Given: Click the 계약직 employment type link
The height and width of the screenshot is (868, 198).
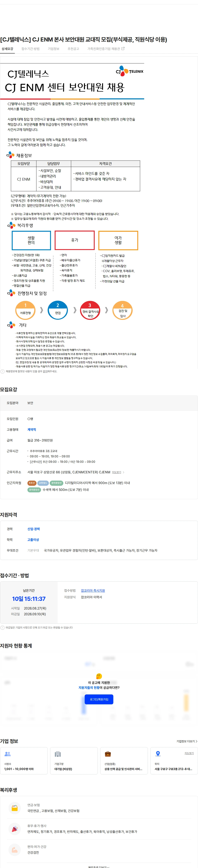Looking at the screenshot, I should [32, 429].
